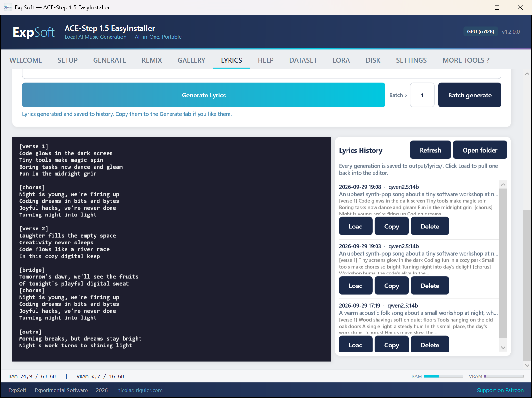The width and height of the screenshot is (532, 398).
Task: Go to the GENERATE tab
Action: click(x=110, y=60)
